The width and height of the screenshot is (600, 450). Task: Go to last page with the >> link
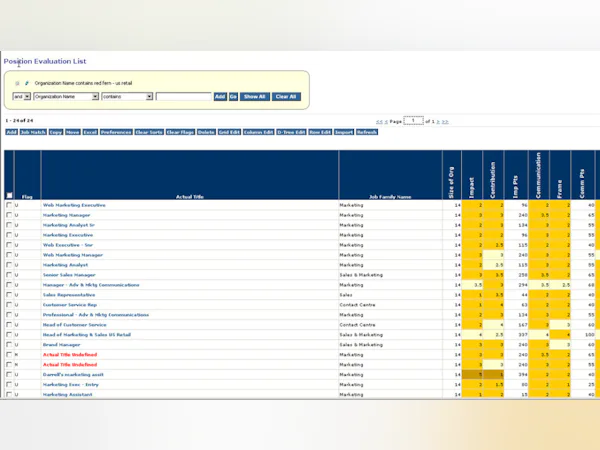point(445,122)
